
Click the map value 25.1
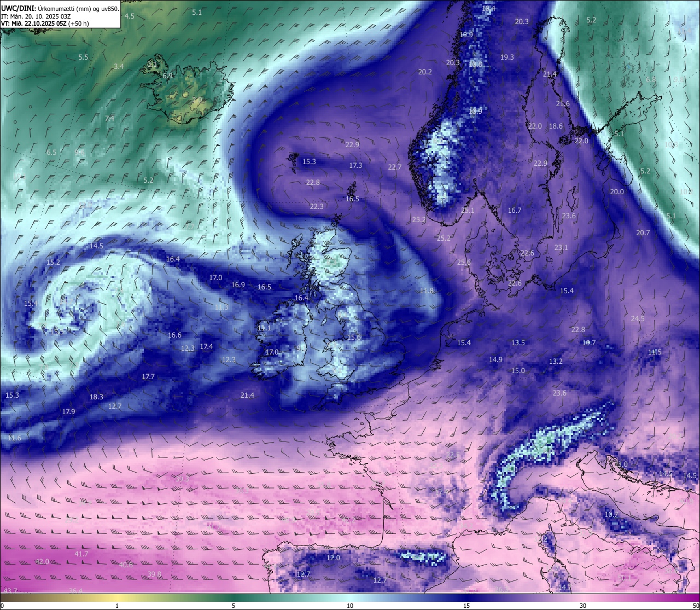(468, 210)
